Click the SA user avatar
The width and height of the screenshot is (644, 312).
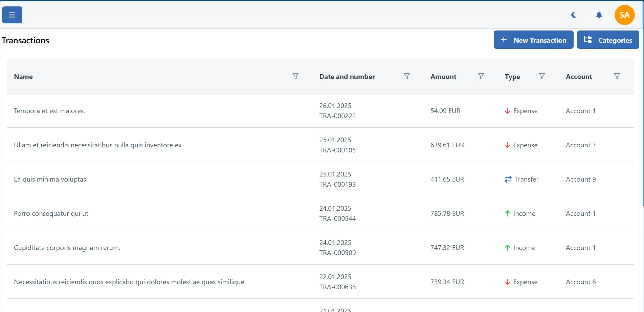click(x=624, y=15)
